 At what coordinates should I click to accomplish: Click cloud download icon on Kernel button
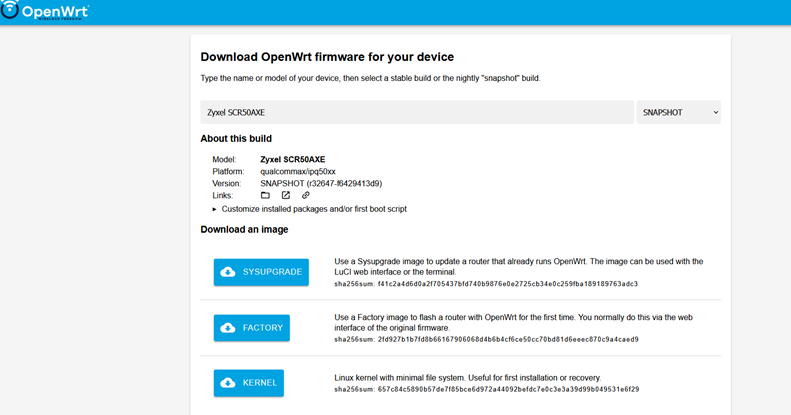click(x=228, y=383)
